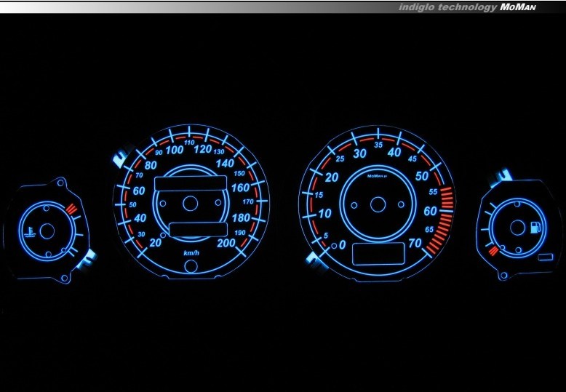The height and width of the screenshot is (392, 566).
Task: Click the small circle below km/h label
Action: [x=191, y=265]
